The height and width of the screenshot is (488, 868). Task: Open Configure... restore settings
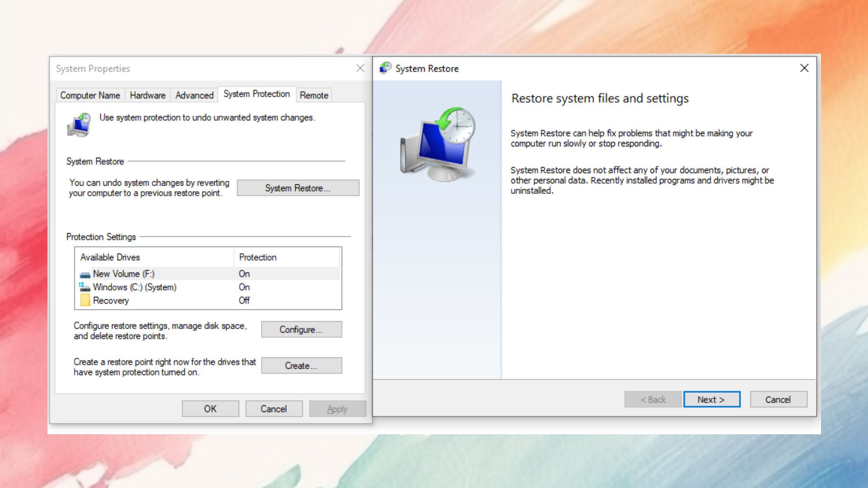[301, 329]
